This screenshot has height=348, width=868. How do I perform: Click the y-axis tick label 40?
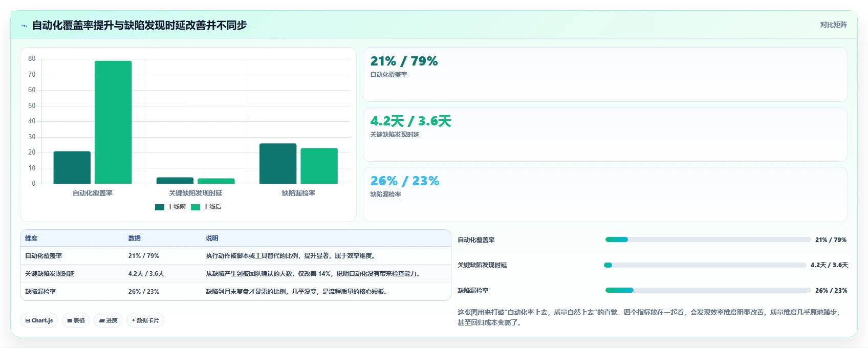point(32,121)
